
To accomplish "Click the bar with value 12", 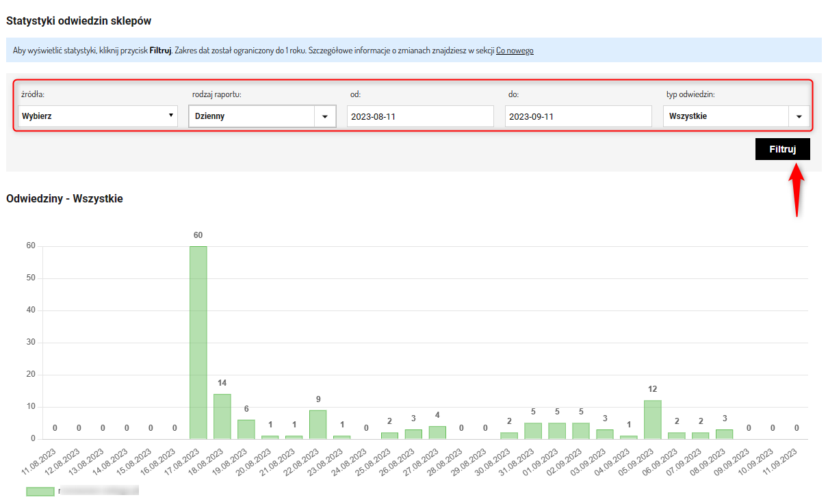I will tap(653, 420).
